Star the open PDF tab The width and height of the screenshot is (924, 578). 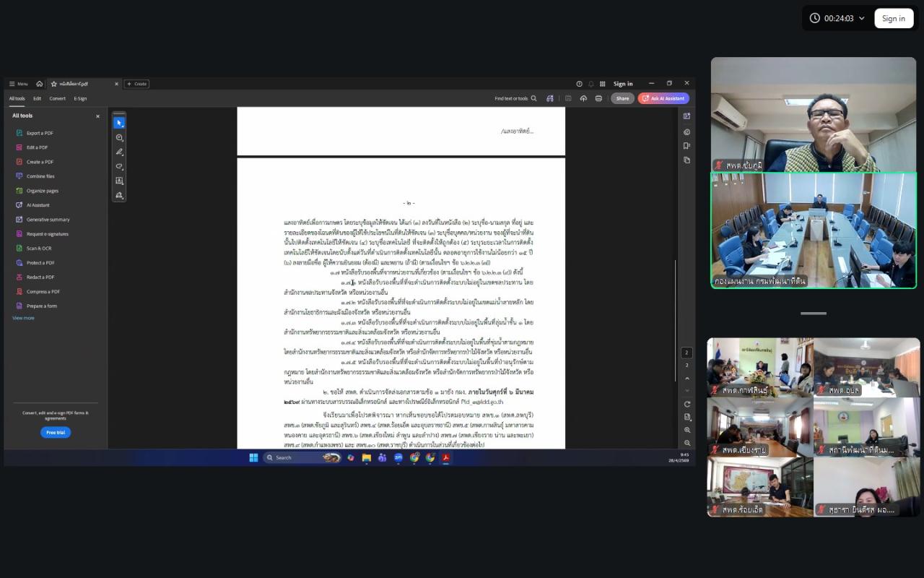coord(53,84)
